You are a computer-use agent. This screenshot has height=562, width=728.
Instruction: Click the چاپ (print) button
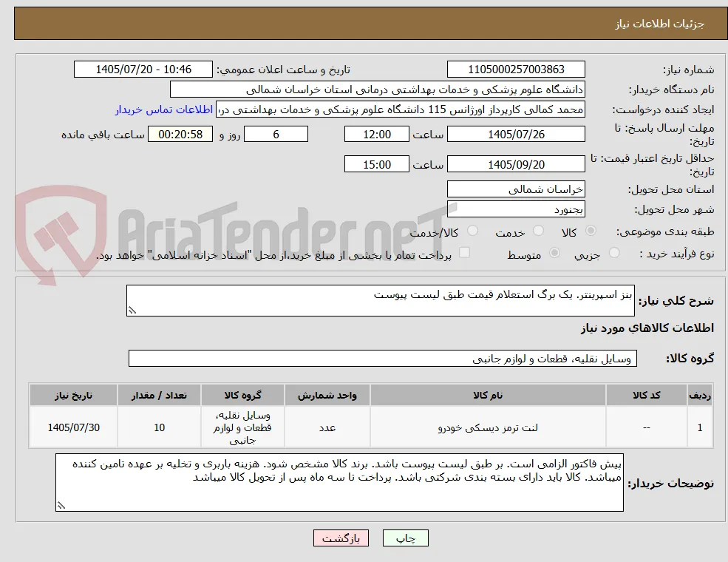(405, 538)
